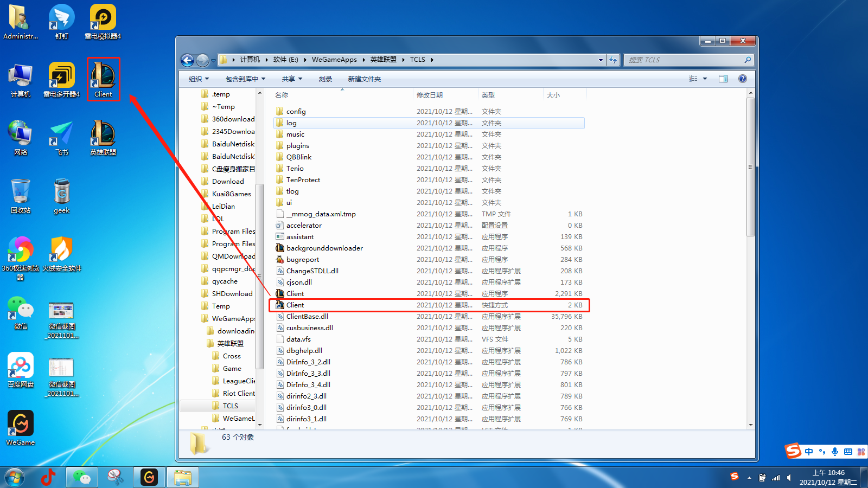
Task: Open the Explorer help icon
Action: pos(743,79)
